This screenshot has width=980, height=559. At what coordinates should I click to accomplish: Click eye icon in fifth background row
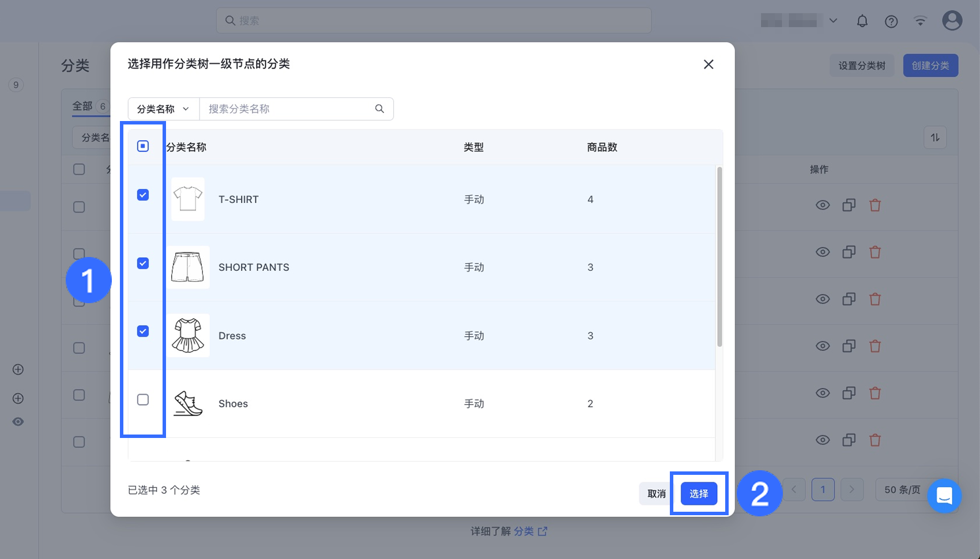point(823,393)
